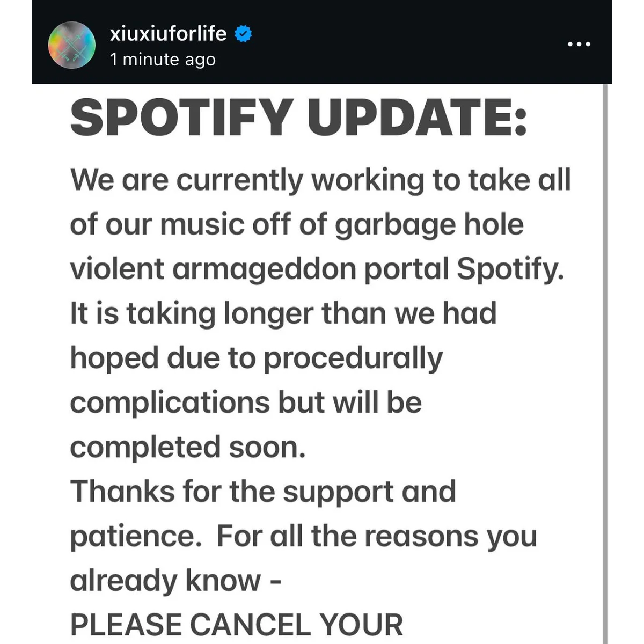Open the three-dot more options menu
This screenshot has height=644, width=644.
pos(579,45)
